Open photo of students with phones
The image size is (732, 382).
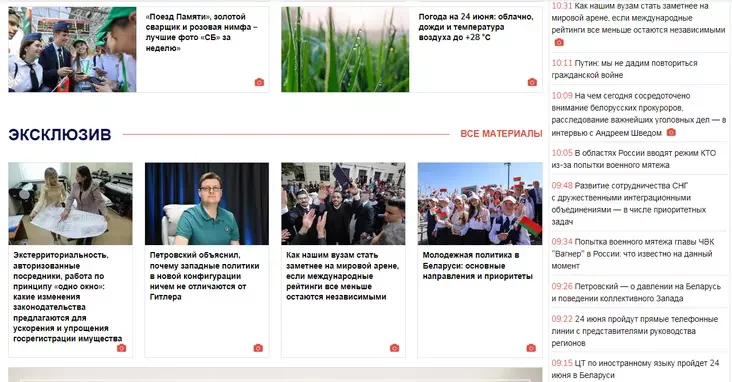coord(72,49)
